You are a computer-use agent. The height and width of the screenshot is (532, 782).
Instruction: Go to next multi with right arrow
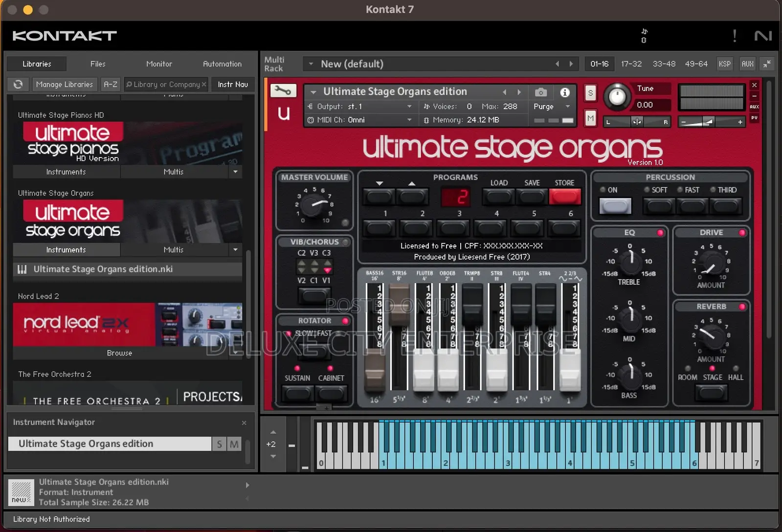[x=571, y=64]
